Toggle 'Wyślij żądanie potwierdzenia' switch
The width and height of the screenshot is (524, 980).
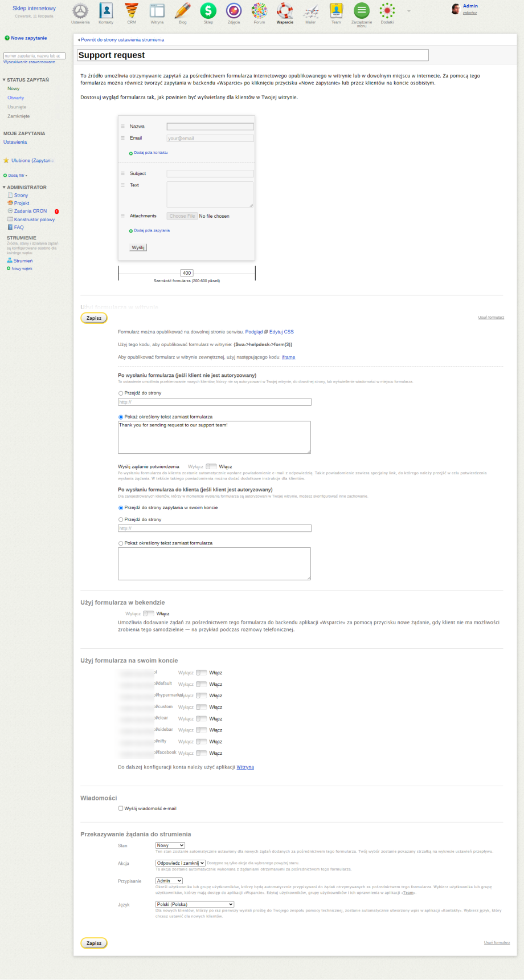[211, 466]
